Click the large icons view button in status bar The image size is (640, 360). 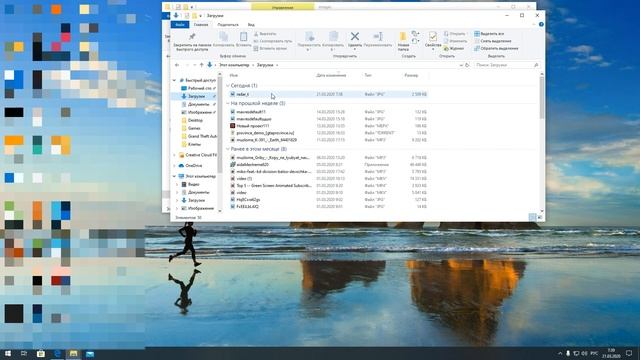point(540,217)
